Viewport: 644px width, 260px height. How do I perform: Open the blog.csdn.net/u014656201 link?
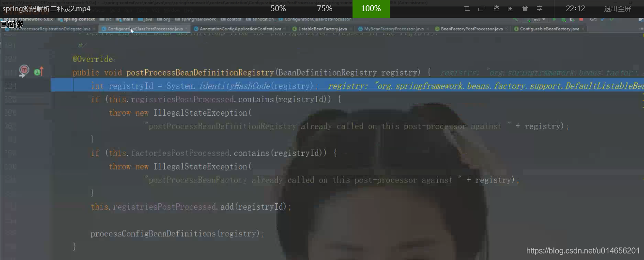click(583, 250)
